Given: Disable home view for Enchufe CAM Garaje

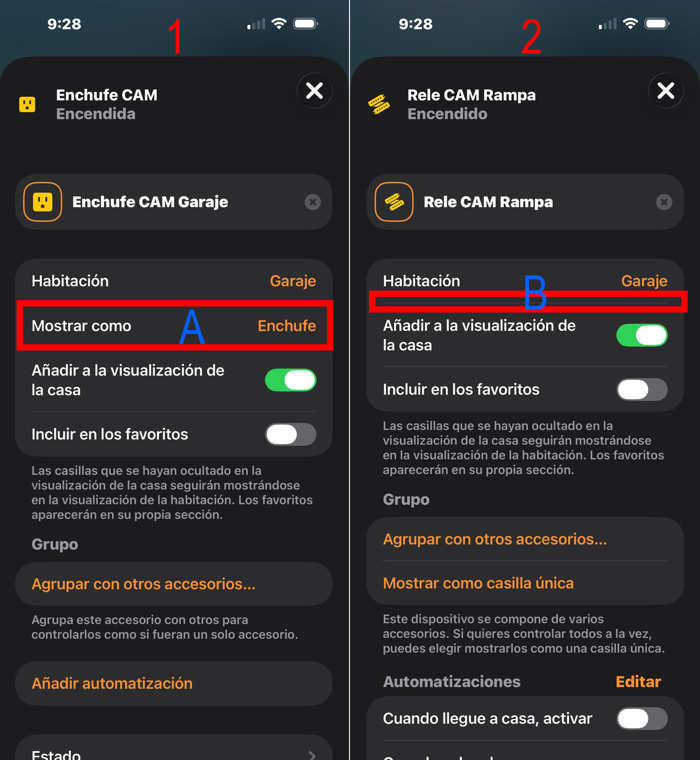Looking at the screenshot, I should coord(291,380).
